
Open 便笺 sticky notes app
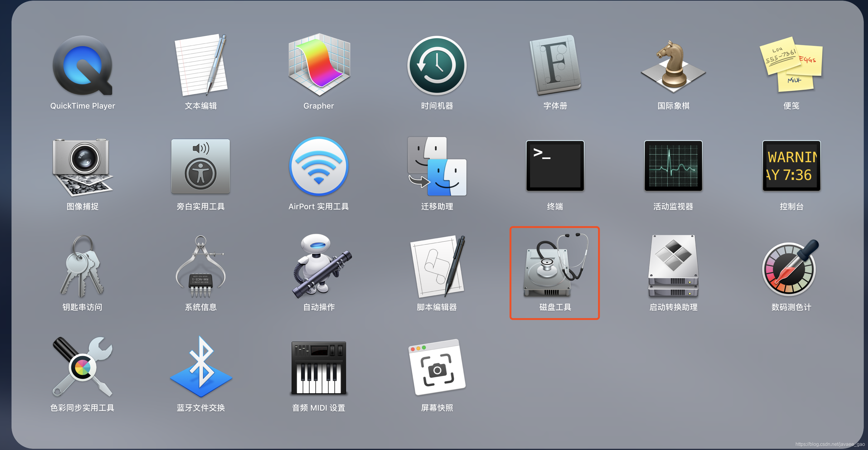point(791,64)
